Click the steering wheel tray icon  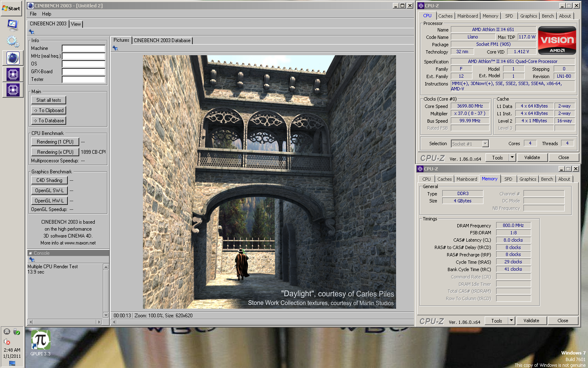pos(7,332)
